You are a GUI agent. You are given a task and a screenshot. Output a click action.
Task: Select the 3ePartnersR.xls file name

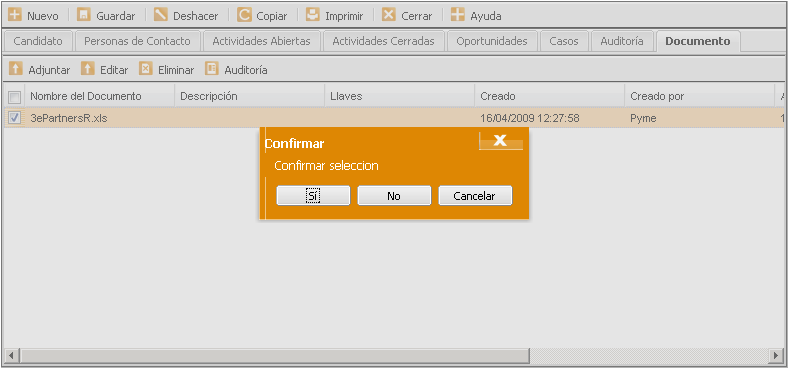[x=69, y=119]
